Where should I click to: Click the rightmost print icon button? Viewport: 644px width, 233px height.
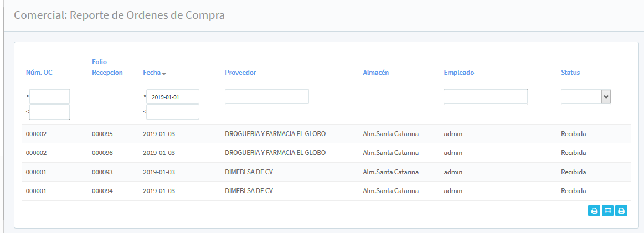[621, 211]
